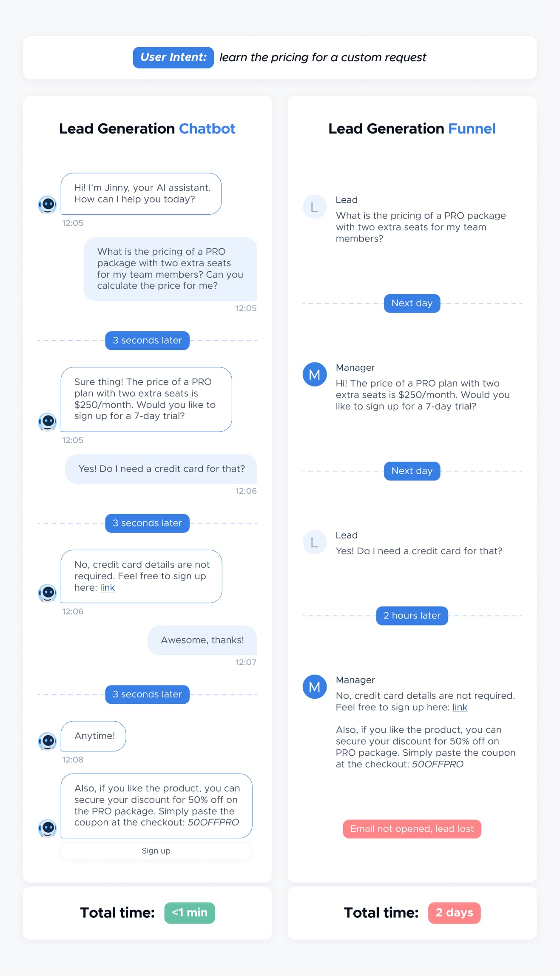Click the first '3 seconds later' divider badge

[147, 341]
